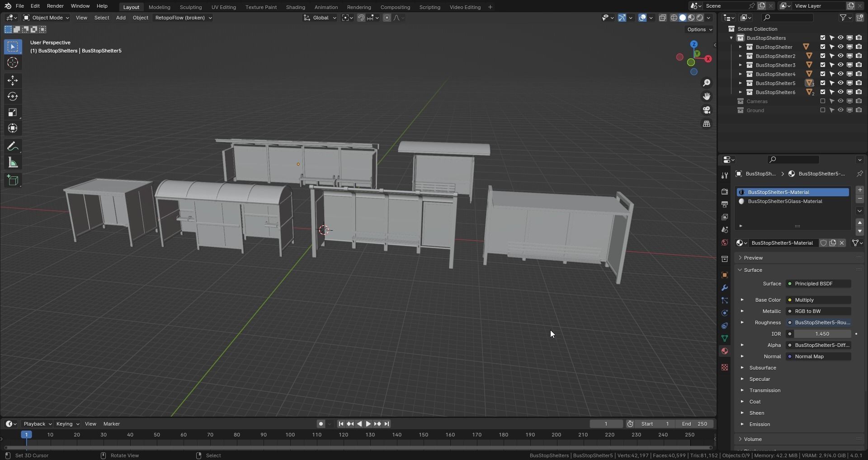Screen dimensions: 868x460
Task: Open the Texture properties checker tab
Action: (x=725, y=367)
